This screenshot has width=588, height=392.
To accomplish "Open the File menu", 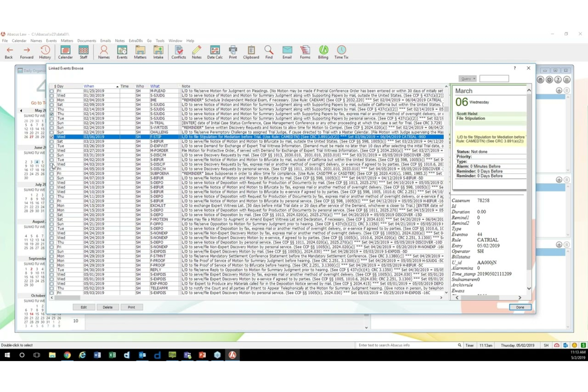I will pos(5,41).
